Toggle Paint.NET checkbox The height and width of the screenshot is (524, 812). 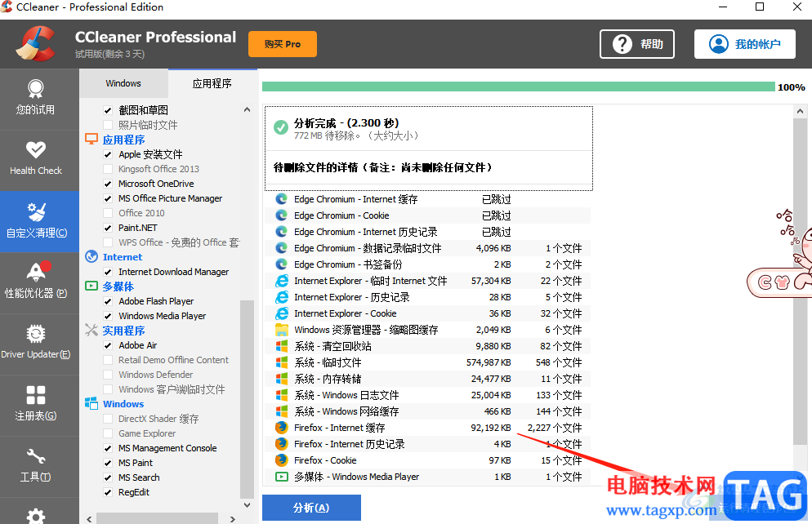tap(108, 228)
